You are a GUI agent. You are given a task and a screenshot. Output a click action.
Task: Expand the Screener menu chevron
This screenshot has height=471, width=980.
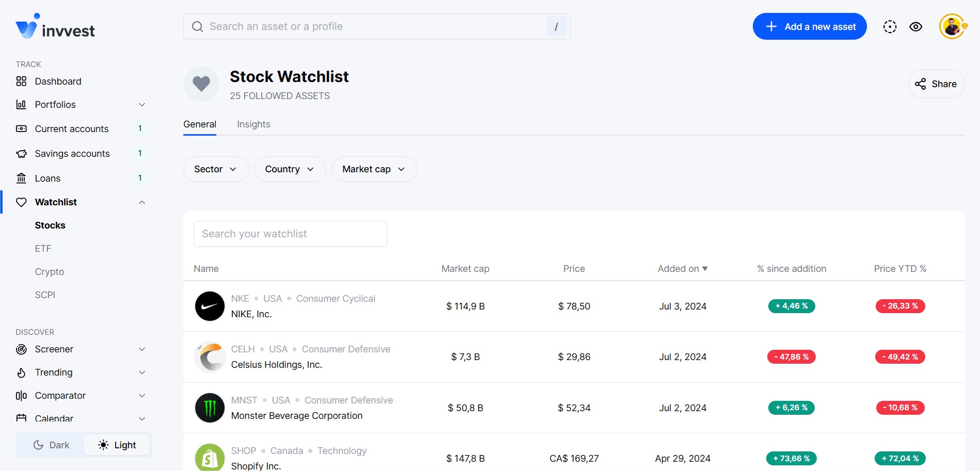click(x=142, y=349)
